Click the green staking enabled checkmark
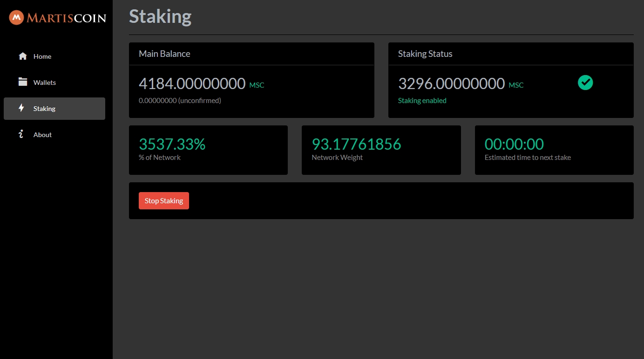The height and width of the screenshot is (359, 644). (x=585, y=83)
